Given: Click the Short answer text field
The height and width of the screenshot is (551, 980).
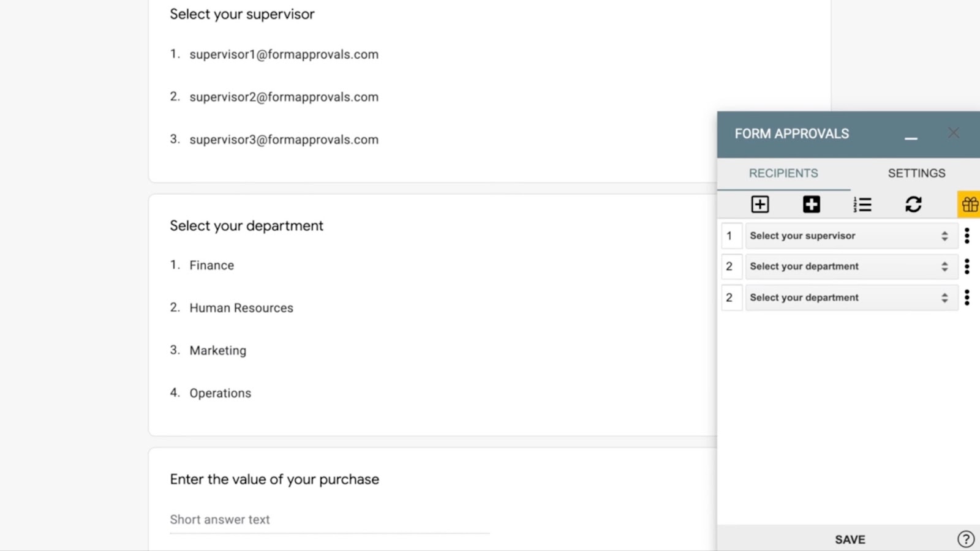Looking at the screenshot, I should [329, 520].
